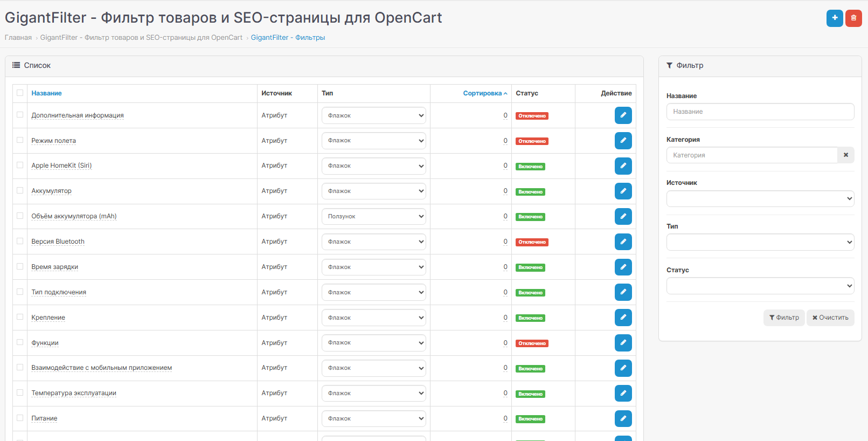Check the Питание row checkbox

point(20,418)
